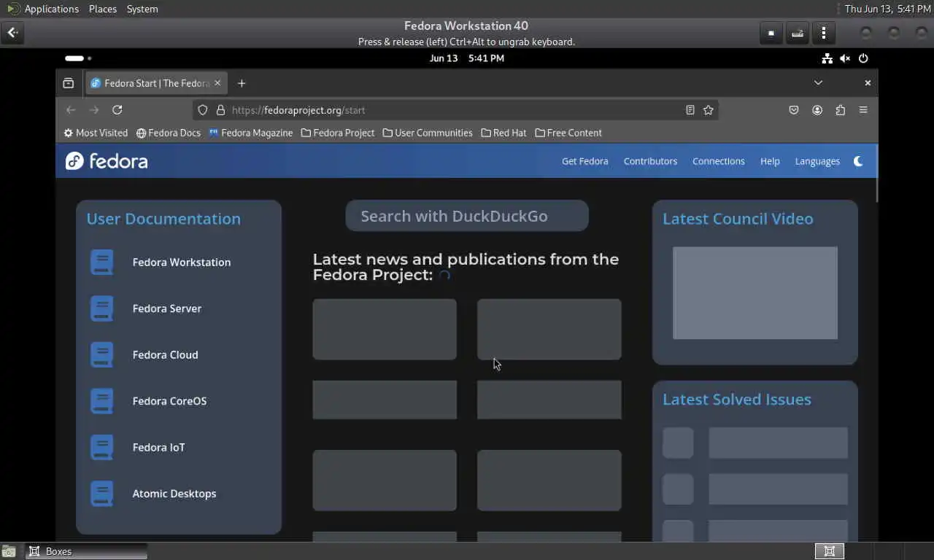The image size is (934, 560).
Task: Open the host Applications menu
Action: coord(43,9)
